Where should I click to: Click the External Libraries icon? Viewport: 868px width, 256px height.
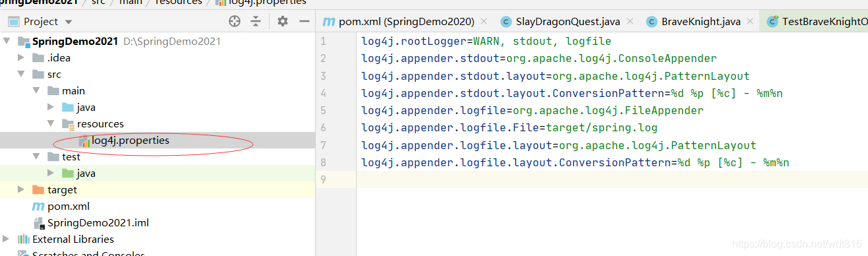pyautogui.click(x=23, y=240)
